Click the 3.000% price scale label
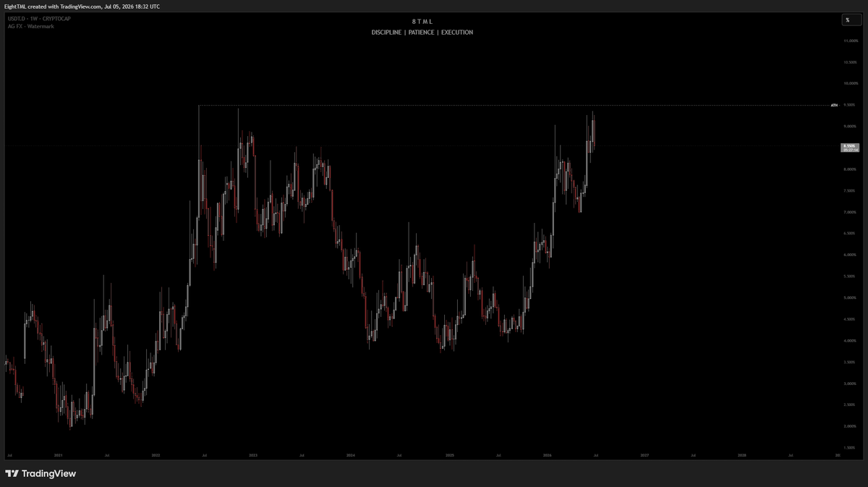 [x=850, y=384]
